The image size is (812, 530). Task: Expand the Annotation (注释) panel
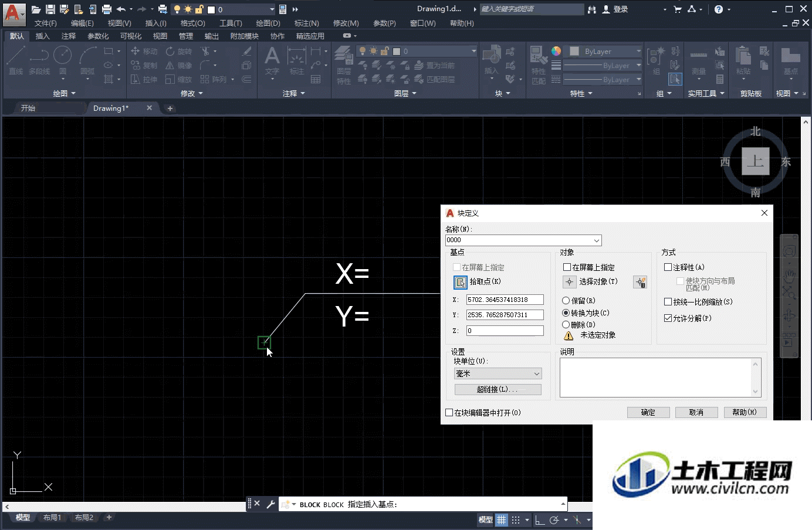(x=293, y=93)
